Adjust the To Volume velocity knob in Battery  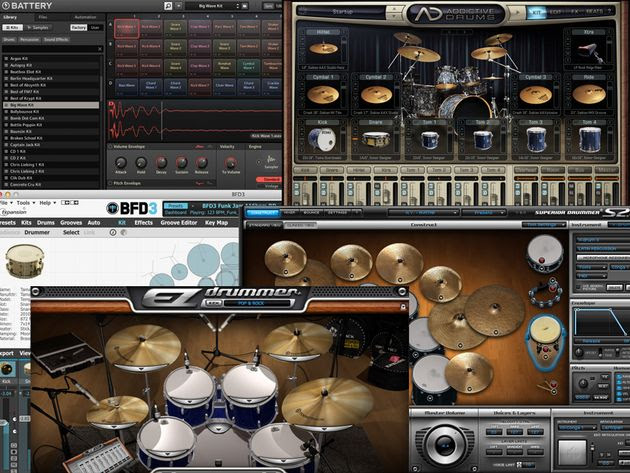tap(231, 163)
